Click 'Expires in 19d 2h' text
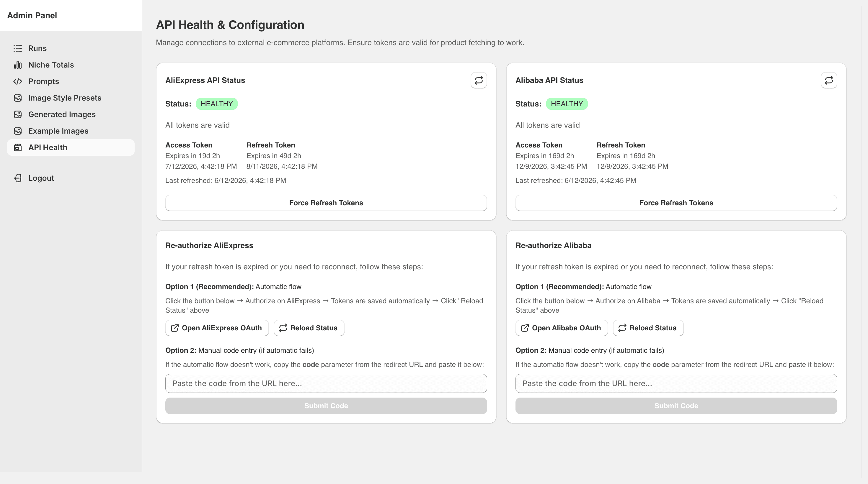This screenshot has height=484, width=868. click(x=192, y=155)
